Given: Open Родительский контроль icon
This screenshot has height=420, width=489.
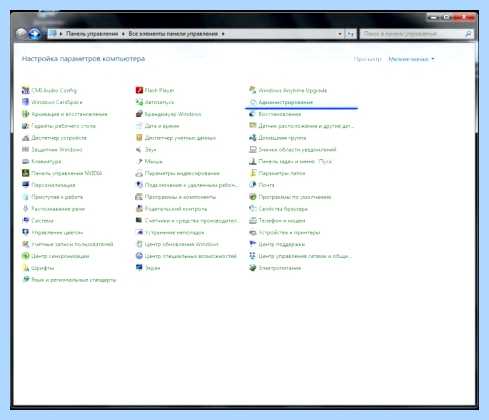Looking at the screenshot, I should [x=139, y=209].
